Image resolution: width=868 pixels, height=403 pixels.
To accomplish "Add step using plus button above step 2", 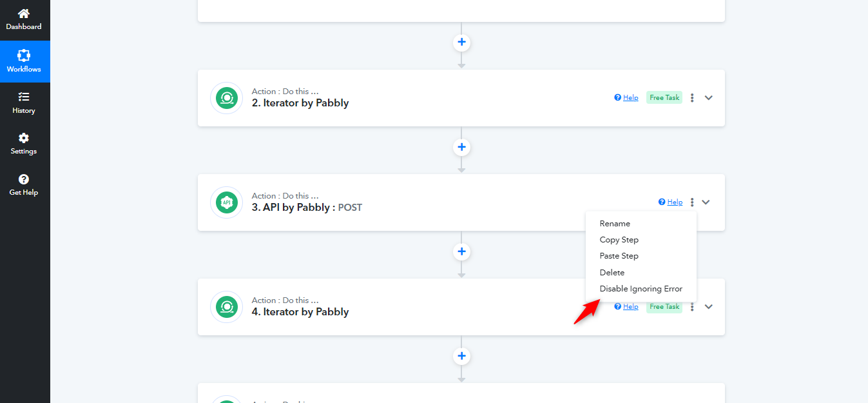I will (461, 43).
